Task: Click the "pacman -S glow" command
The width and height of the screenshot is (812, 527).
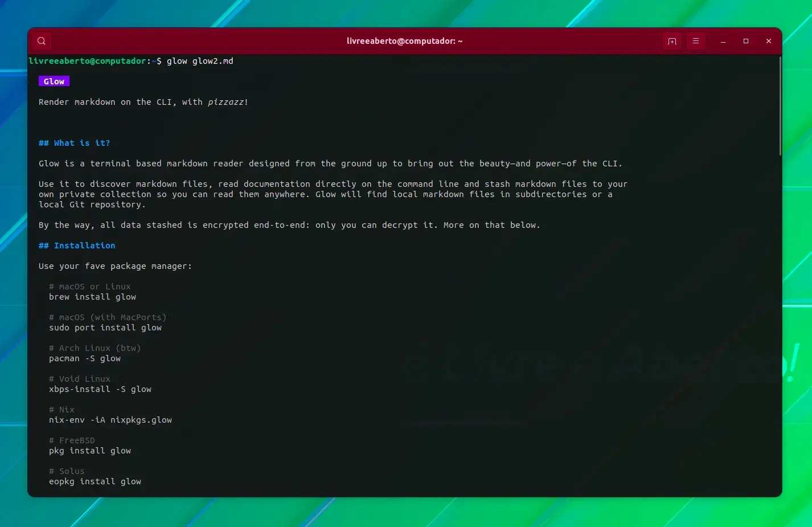Action: [x=85, y=358]
